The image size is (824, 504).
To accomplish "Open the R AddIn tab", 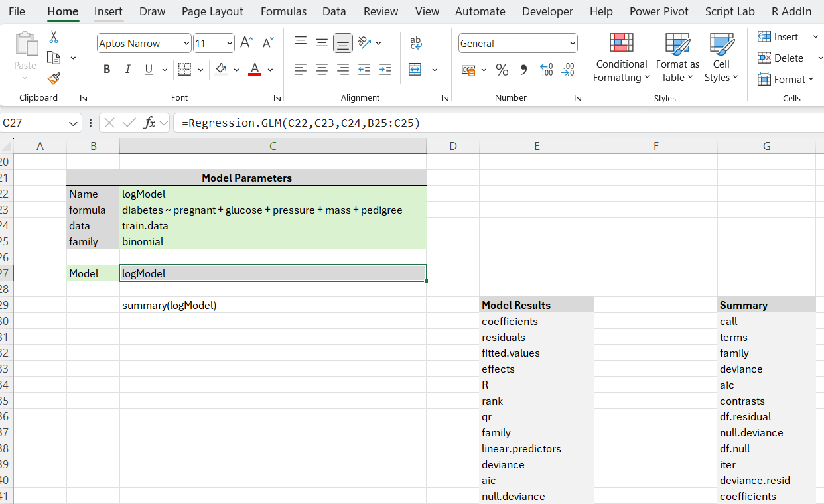I will [x=791, y=11].
